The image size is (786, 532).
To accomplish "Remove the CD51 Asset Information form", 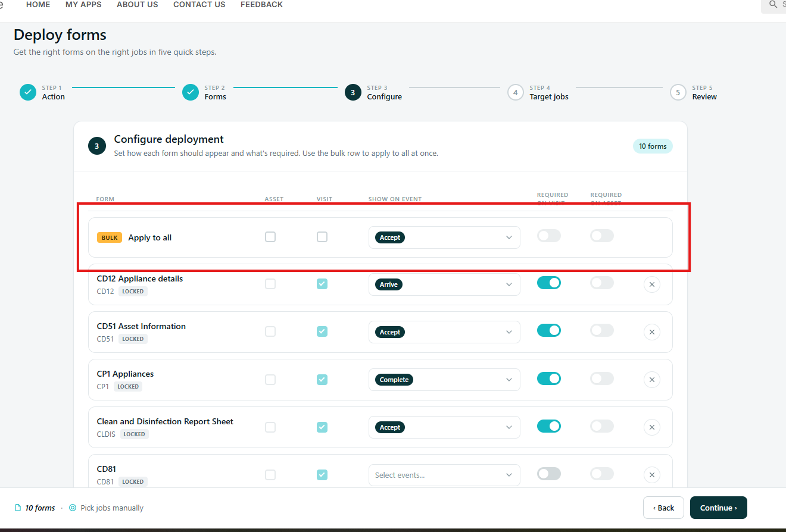I will coord(651,332).
